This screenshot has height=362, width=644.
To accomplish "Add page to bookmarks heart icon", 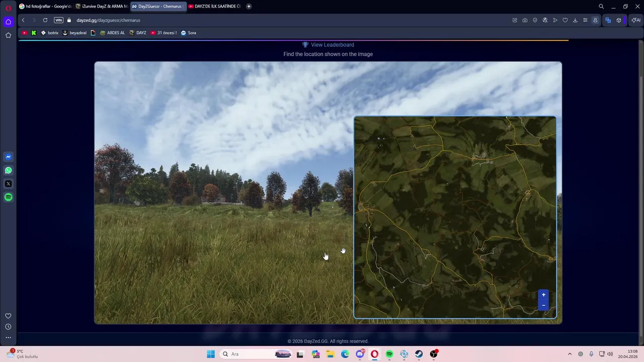I will tap(565, 20).
